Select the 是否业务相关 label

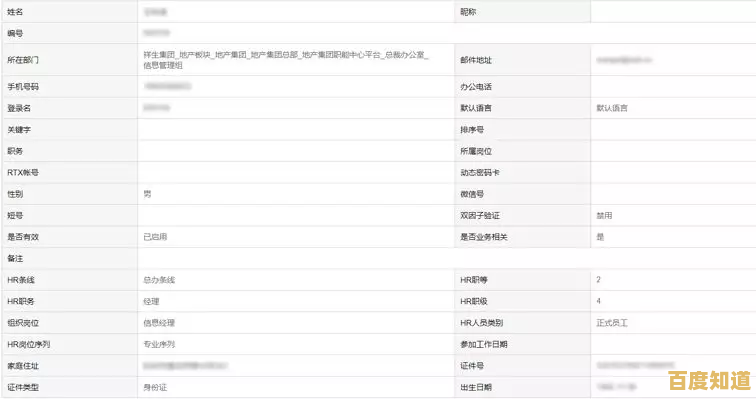pyautogui.click(x=483, y=237)
